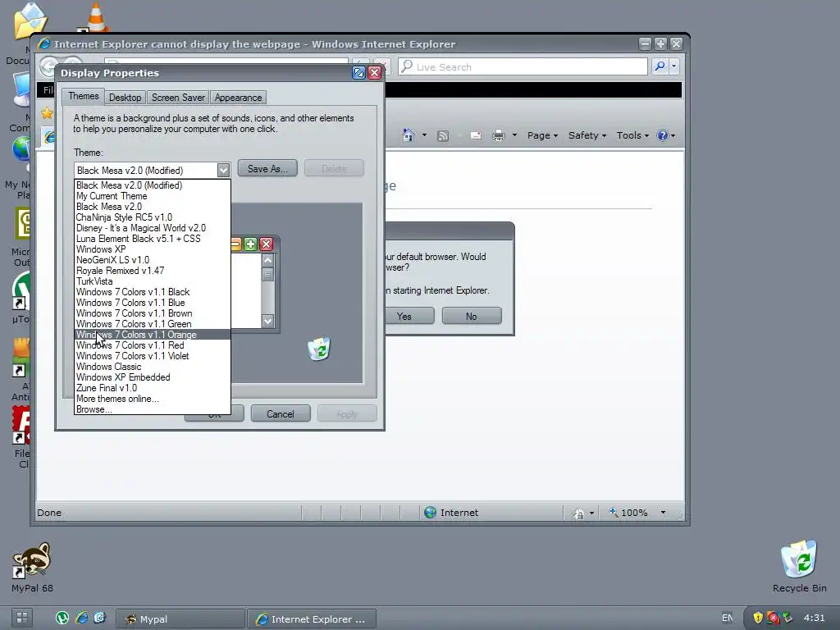Switch to the Screen Saver tab
The width and height of the screenshot is (840, 630).
tap(178, 98)
